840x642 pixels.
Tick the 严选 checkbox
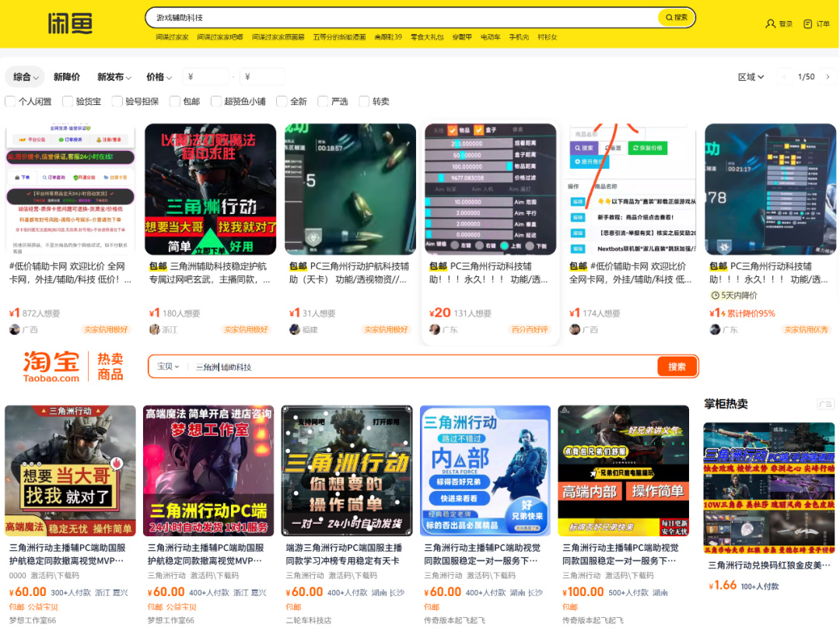point(323,101)
